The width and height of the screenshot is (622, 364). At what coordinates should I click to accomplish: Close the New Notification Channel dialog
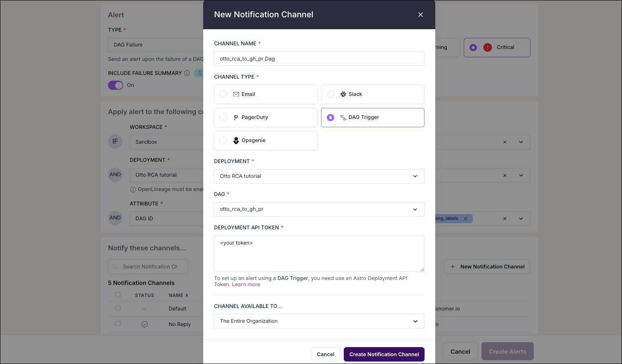click(x=420, y=15)
